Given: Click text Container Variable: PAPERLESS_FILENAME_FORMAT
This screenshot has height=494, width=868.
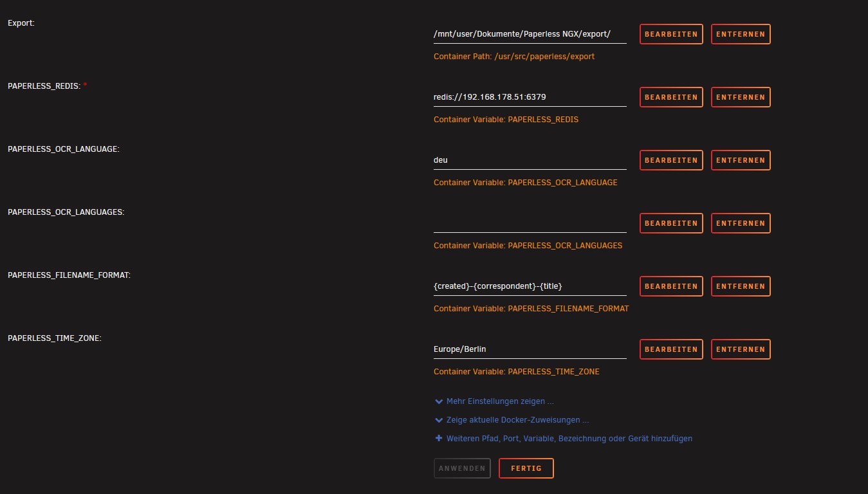Looking at the screenshot, I should (x=531, y=309).
